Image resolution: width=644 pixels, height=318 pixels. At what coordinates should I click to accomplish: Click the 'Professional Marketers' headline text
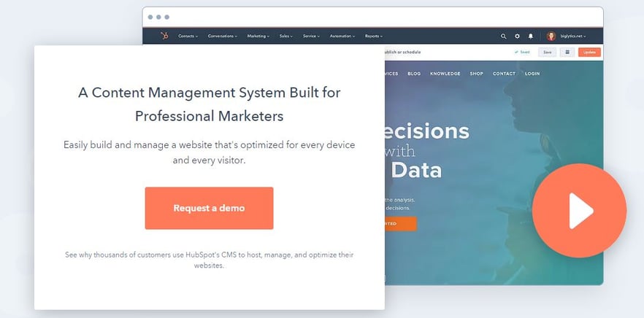209,116
